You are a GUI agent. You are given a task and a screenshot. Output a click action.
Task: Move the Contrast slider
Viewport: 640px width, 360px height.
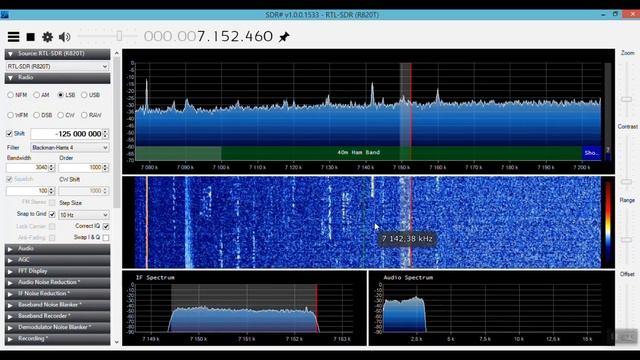627,182
